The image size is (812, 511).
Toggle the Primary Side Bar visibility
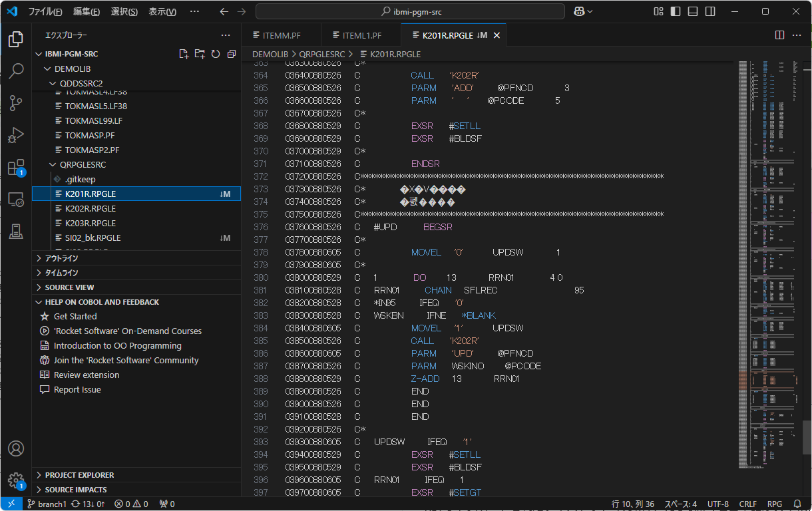(x=676, y=11)
